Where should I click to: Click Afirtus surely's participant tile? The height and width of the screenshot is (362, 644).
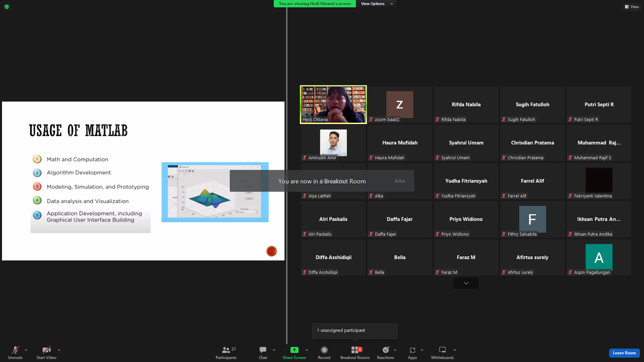533,257
